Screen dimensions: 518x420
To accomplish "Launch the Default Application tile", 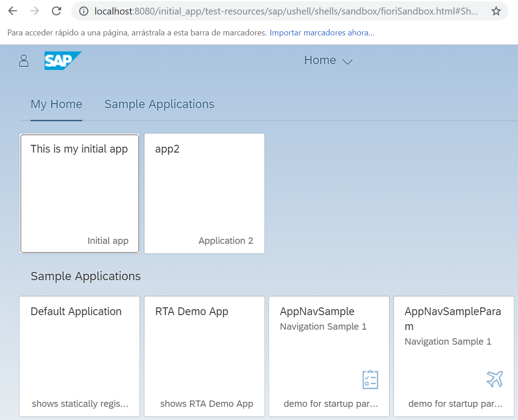I will (80, 356).
